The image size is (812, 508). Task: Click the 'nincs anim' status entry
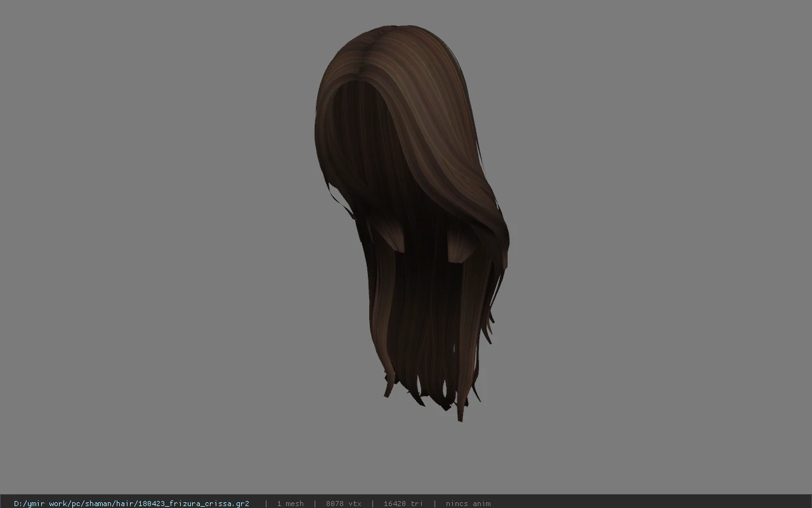pos(468,504)
